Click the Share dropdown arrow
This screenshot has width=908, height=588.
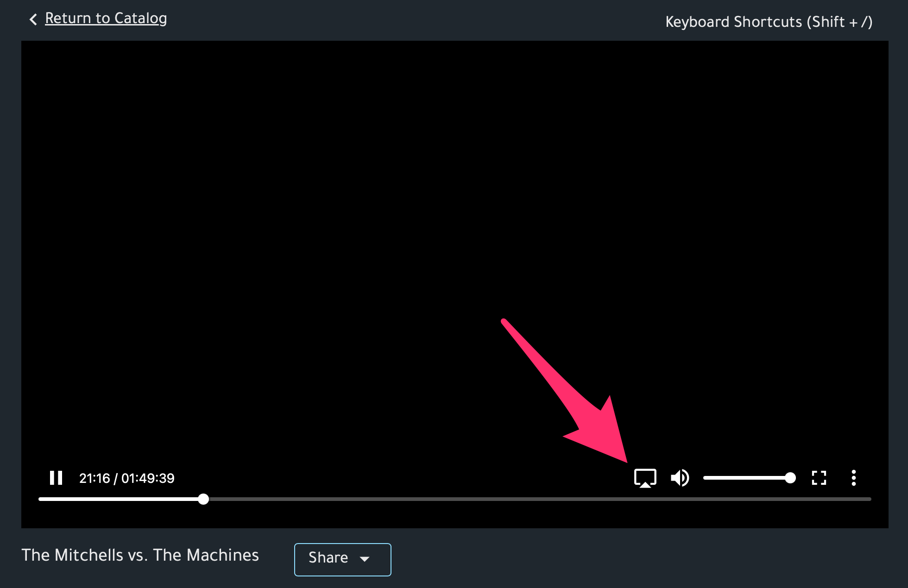365,559
